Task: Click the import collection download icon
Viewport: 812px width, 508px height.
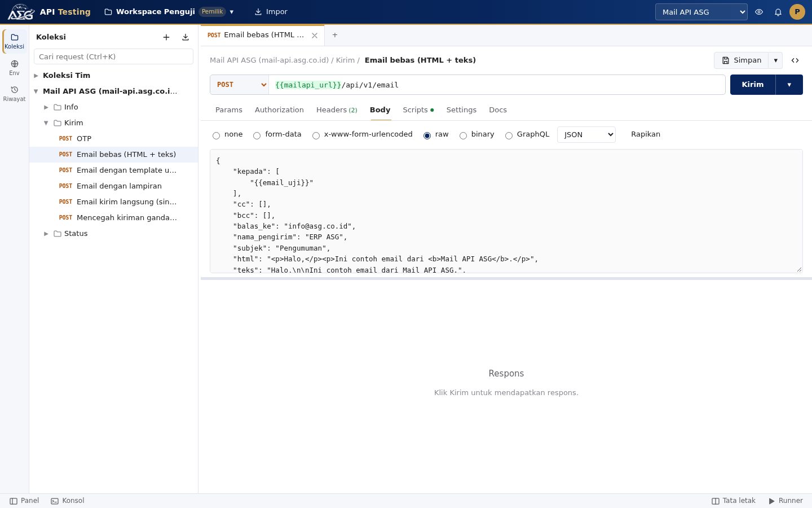Action: [186, 37]
